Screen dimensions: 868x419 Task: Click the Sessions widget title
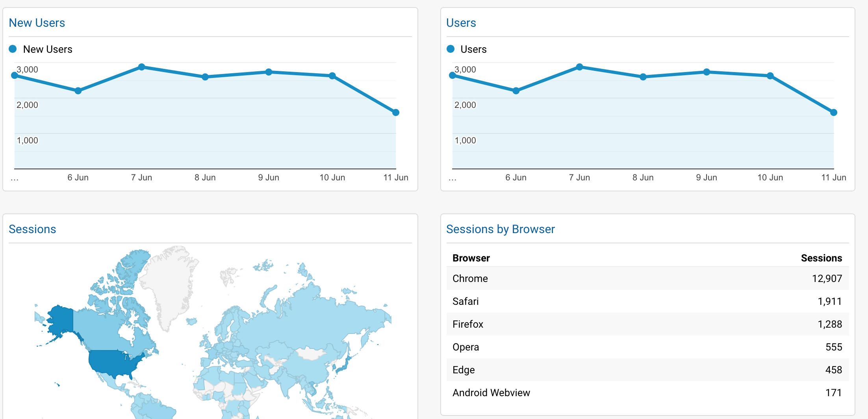[x=32, y=229]
